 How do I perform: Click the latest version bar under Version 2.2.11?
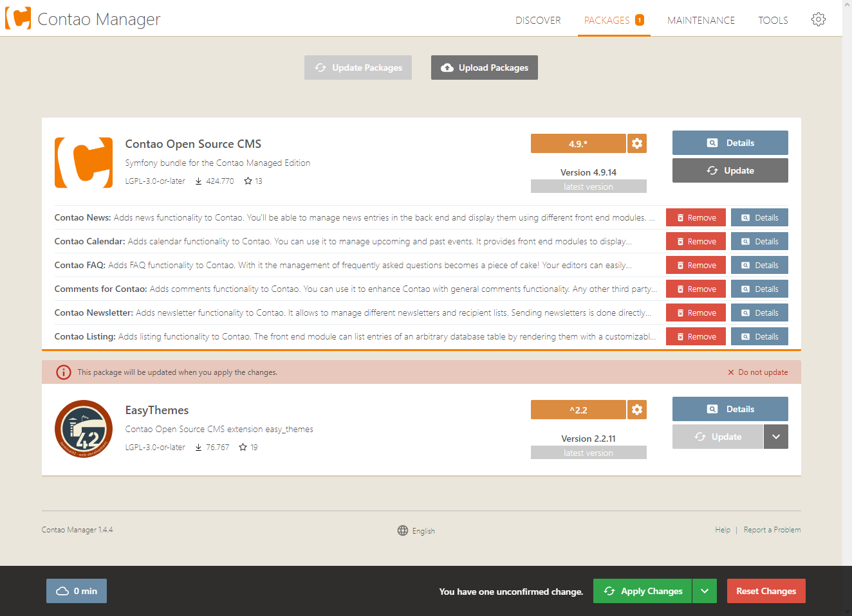click(x=589, y=453)
